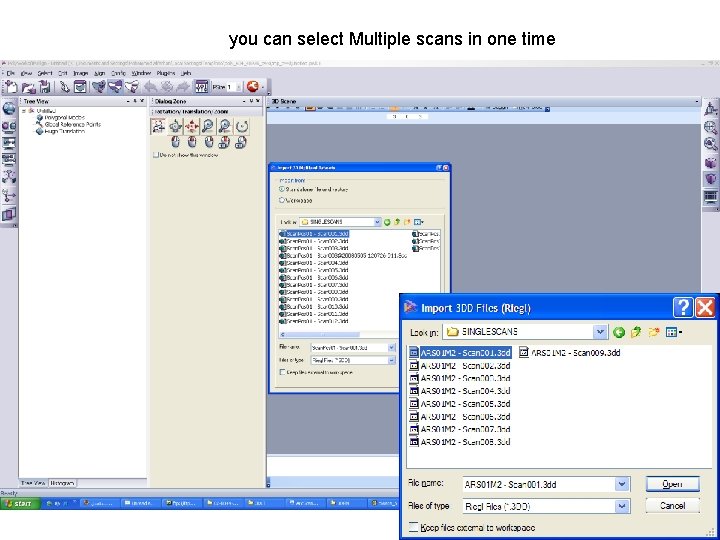Click the Open button in Import 3DD Files
The image size is (720, 540).
click(672, 484)
